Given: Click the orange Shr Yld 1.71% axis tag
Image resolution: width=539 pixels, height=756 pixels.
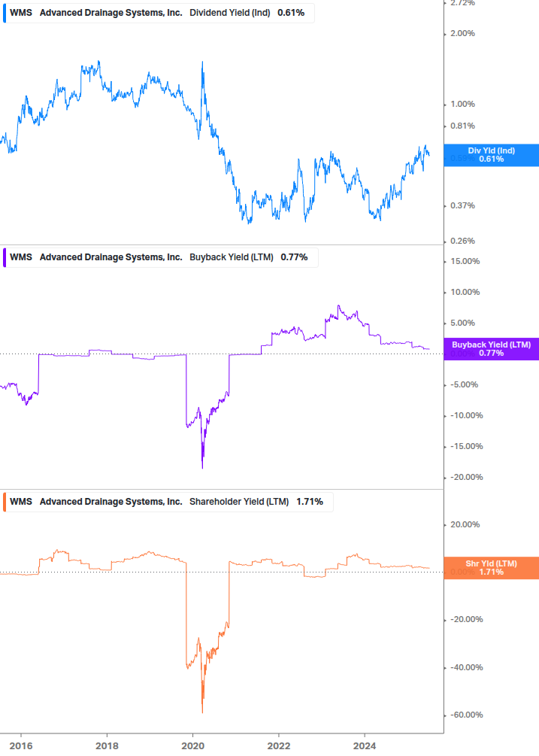Looking at the screenshot, I should click(492, 568).
